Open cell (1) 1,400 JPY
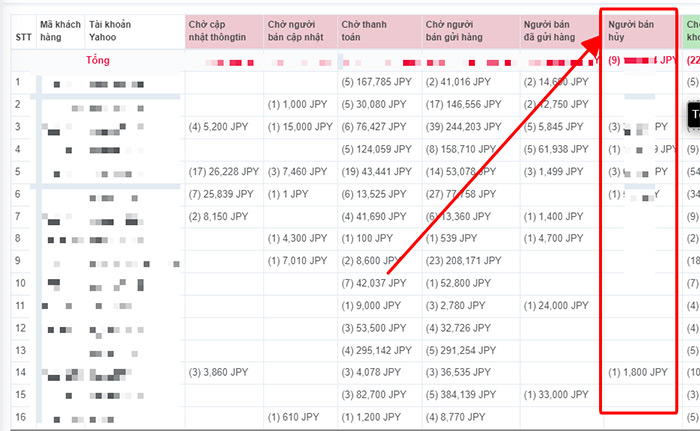The image size is (700, 431). (x=554, y=217)
